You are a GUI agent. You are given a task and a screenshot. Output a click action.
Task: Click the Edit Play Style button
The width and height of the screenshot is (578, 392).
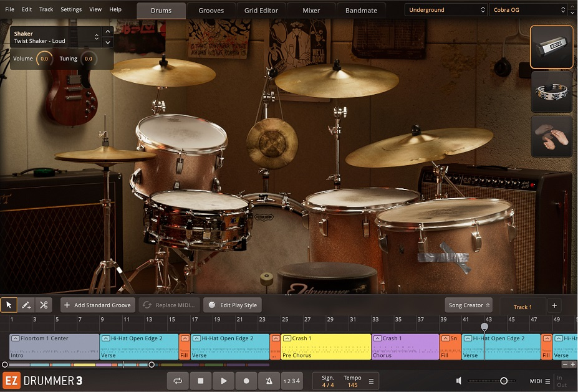pos(232,305)
